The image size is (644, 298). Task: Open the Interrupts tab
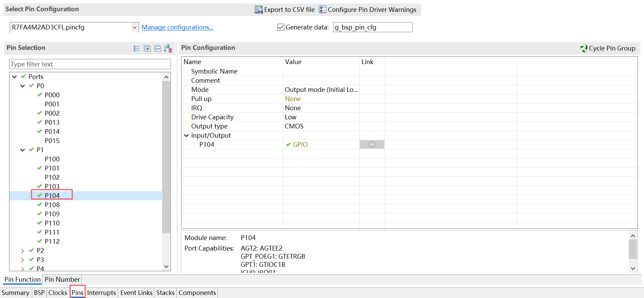[x=101, y=293]
